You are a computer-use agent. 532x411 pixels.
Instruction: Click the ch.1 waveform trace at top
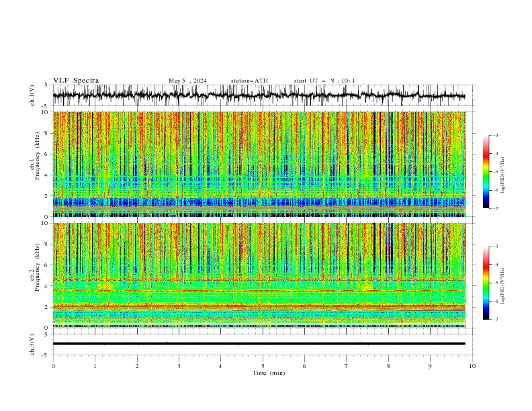pos(259,95)
